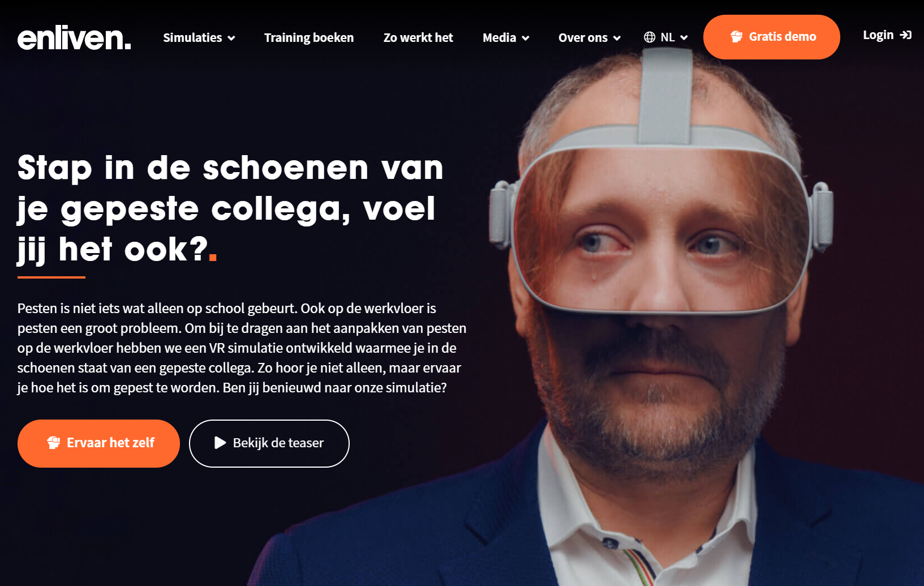Screen dimensions: 924x586
Task: Open the NL language selector chevron
Action: (x=684, y=38)
